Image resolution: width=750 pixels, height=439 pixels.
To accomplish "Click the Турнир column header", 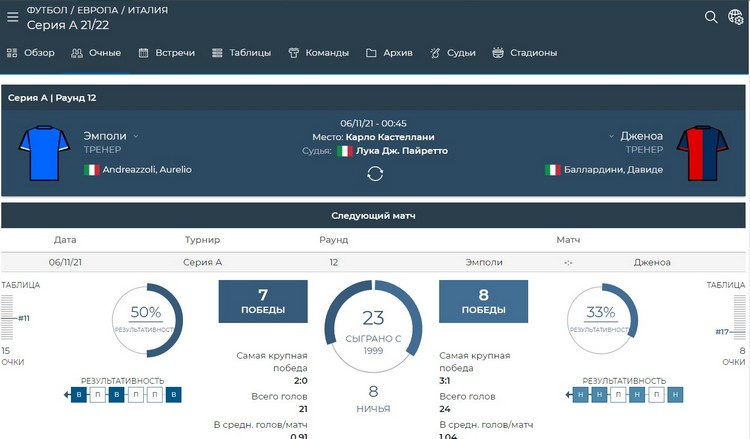I will coord(202,240).
